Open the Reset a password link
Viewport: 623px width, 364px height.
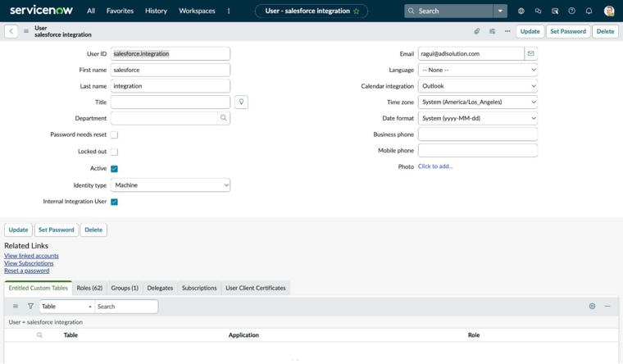point(26,271)
